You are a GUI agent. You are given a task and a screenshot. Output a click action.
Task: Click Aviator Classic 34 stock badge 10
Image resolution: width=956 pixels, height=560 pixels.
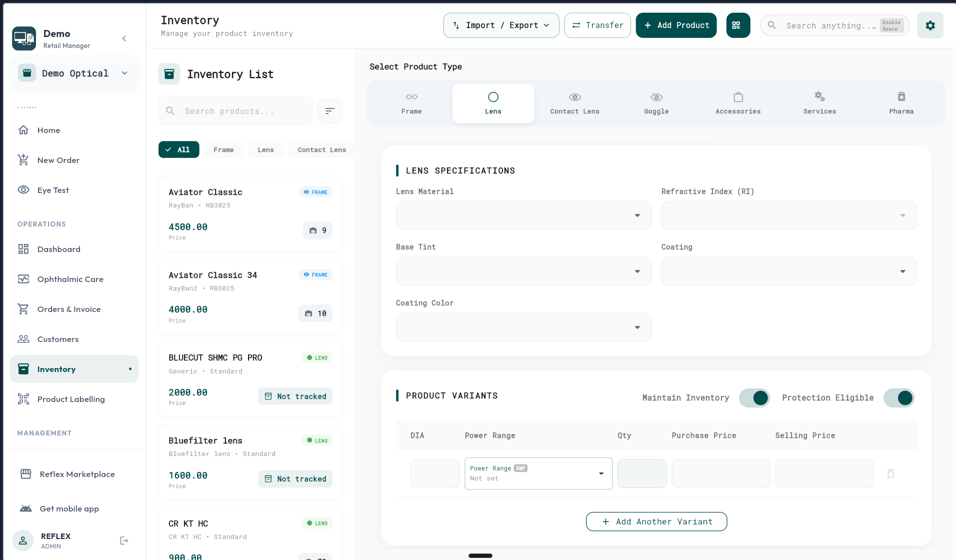tap(315, 313)
